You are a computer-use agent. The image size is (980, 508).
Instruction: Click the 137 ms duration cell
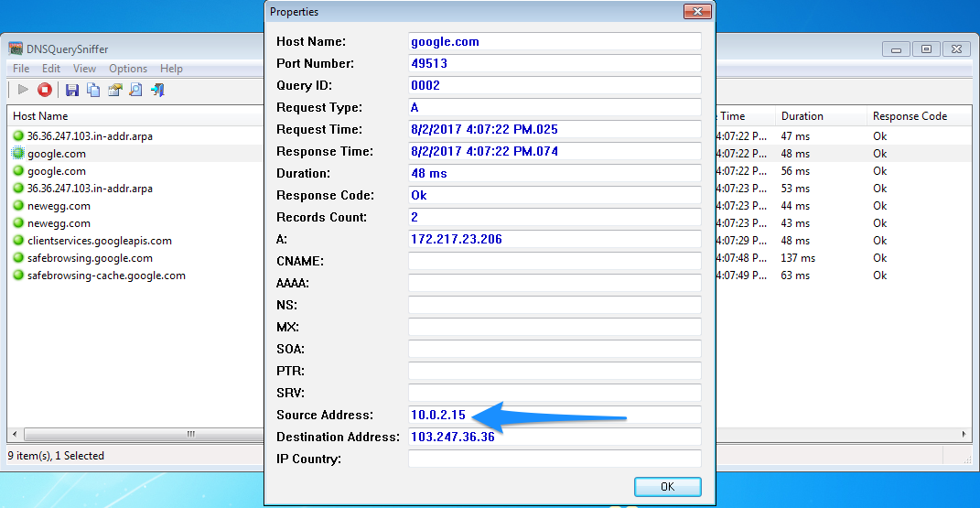point(798,258)
